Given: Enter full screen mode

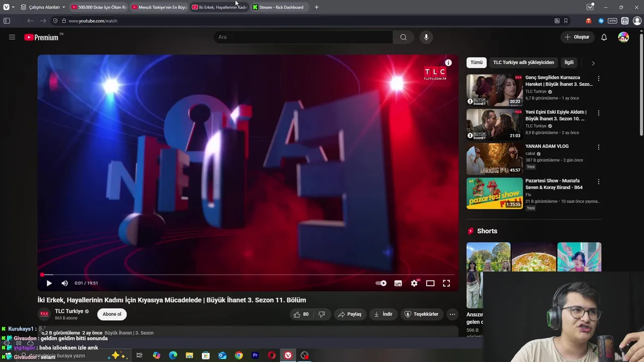Looking at the screenshot, I should coord(446,283).
